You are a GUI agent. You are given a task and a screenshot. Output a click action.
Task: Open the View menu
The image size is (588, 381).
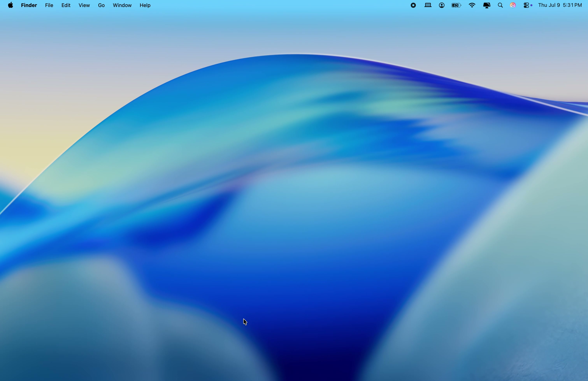[x=84, y=5]
